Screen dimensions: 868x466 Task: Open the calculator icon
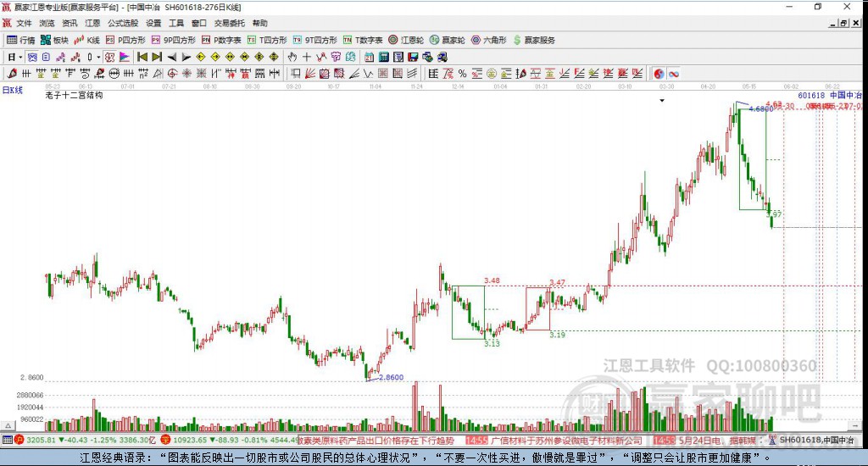point(383,57)
